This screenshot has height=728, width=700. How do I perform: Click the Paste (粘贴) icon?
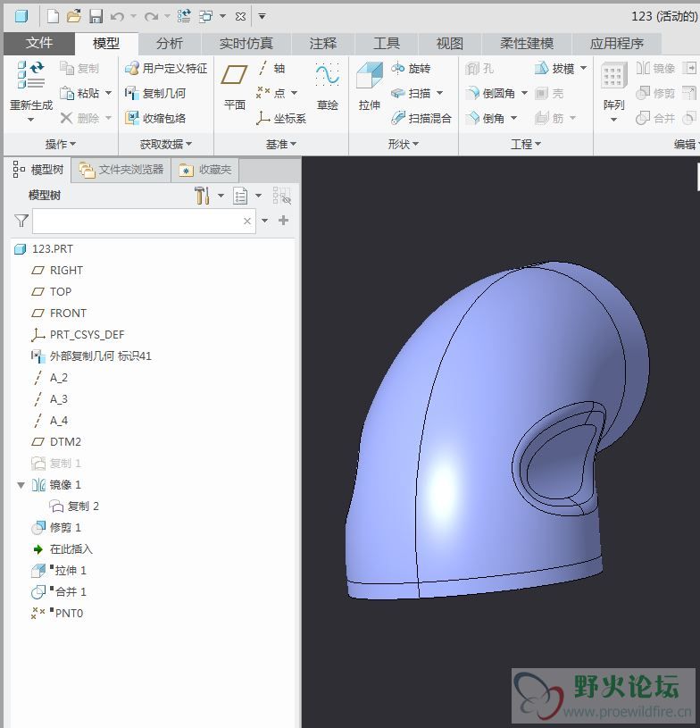click(67, 93)
